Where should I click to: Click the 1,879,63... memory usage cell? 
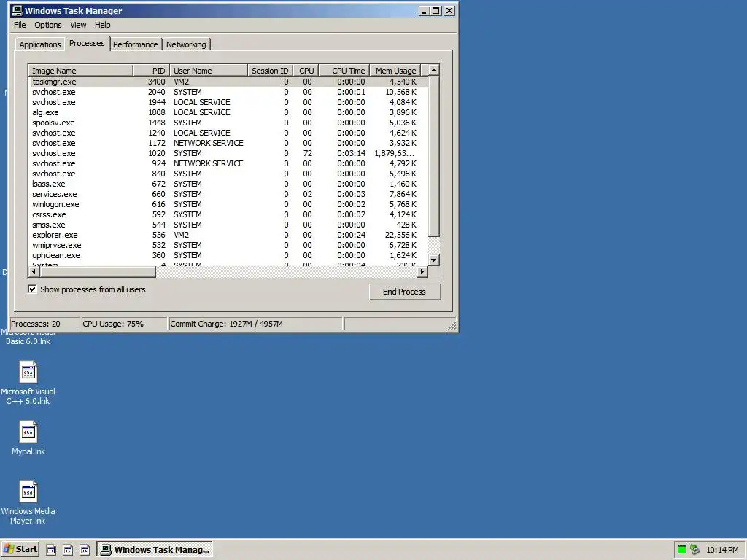(x=395, y=153)
